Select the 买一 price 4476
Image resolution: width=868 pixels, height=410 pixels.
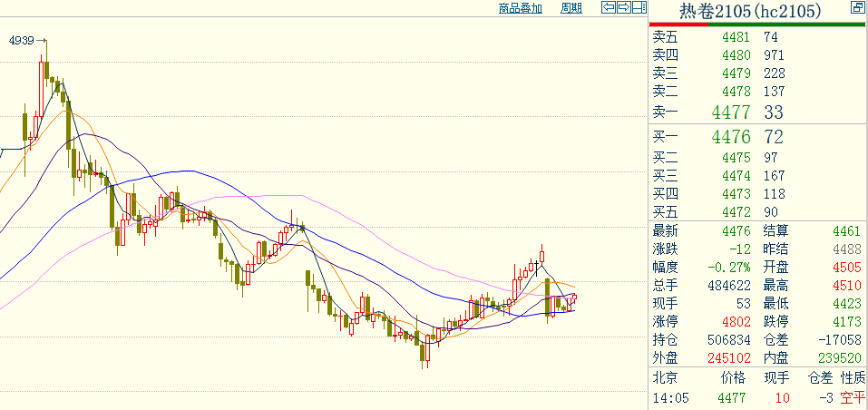731,137
